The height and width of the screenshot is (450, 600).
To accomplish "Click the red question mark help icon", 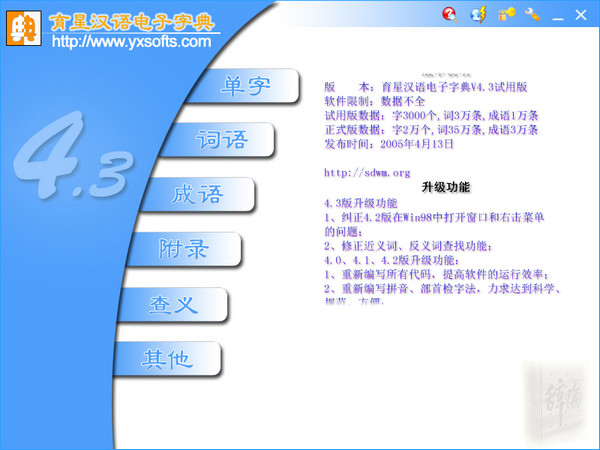I will click(x=450, y=14).
